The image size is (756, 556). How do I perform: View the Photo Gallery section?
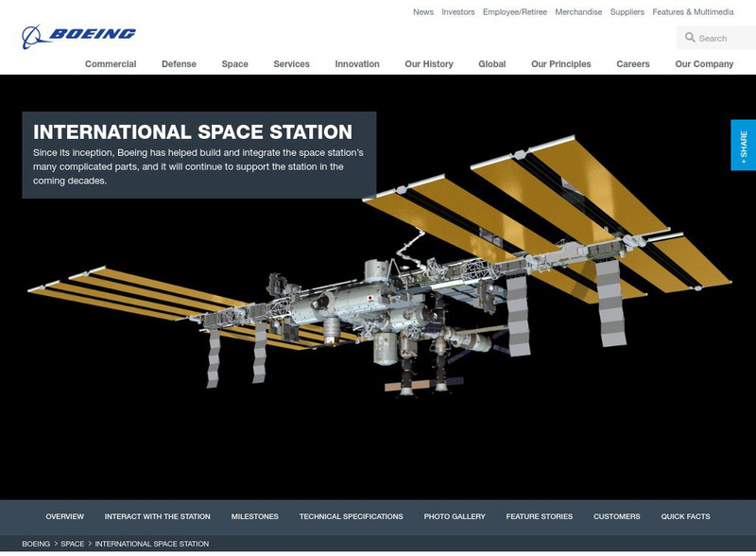(x=455, y=516)
